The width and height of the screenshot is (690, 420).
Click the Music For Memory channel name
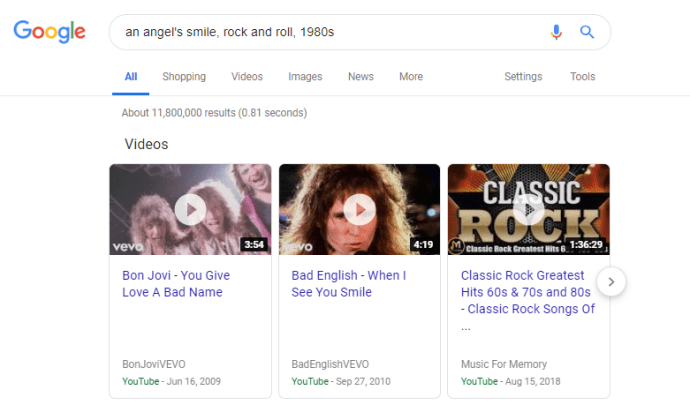click(x=504, y=365)
